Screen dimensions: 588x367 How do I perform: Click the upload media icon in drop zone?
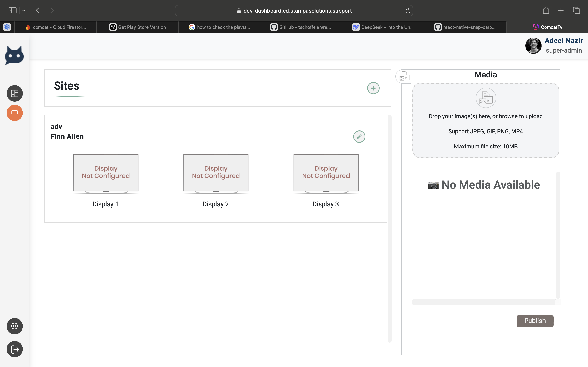[x=486, y=98]
